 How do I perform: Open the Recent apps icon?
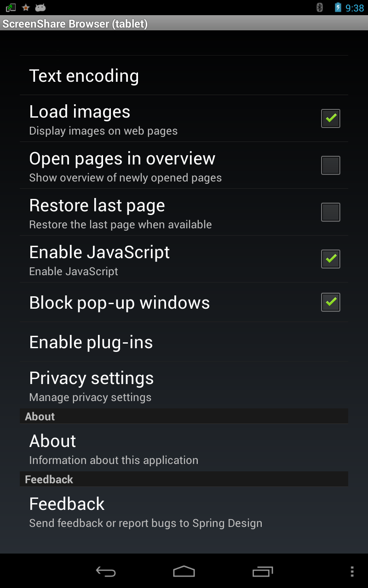(262, 571)
